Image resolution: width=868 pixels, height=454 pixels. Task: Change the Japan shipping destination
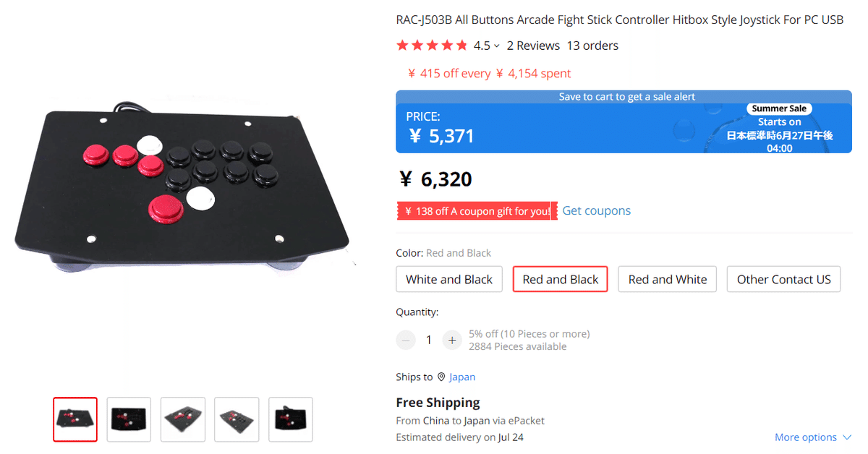pos(462,377)
